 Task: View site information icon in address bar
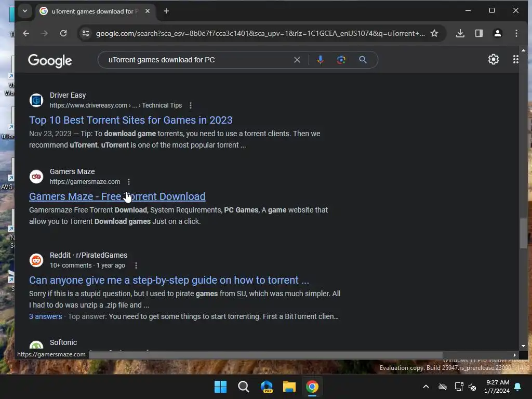[86, 33]
